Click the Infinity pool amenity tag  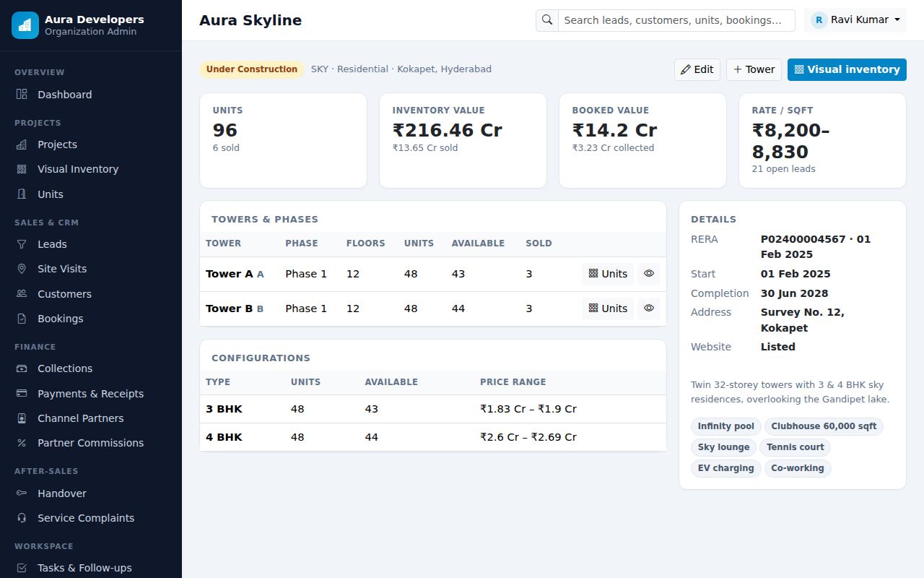726,426
